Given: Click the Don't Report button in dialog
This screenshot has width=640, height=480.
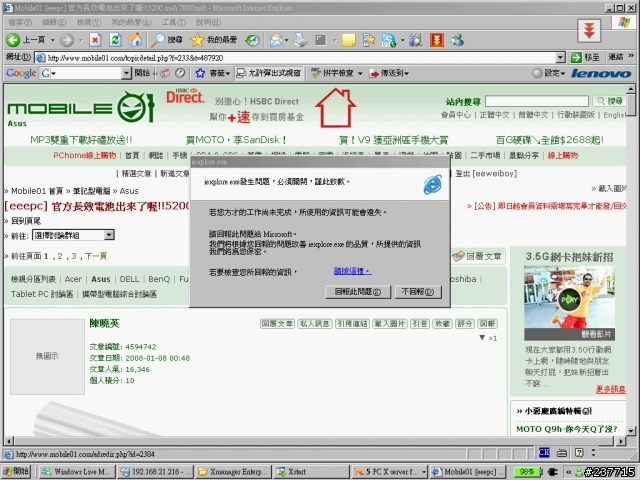Looking at the screenshot, I should pos(418,292).
